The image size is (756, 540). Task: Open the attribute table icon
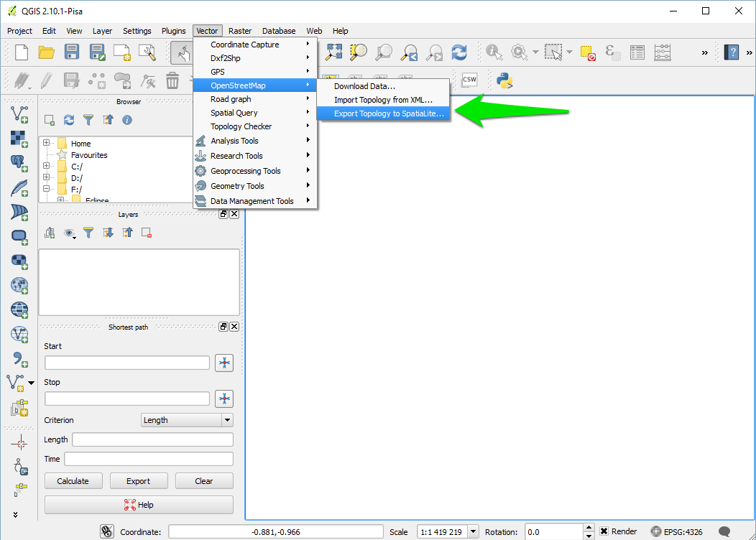[x=636, y=52]
